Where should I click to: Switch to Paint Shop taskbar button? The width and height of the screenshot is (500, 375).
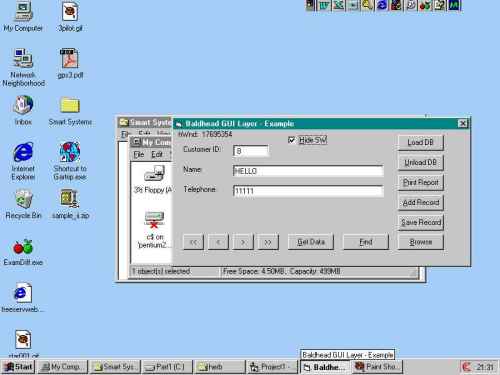(377, 367)
